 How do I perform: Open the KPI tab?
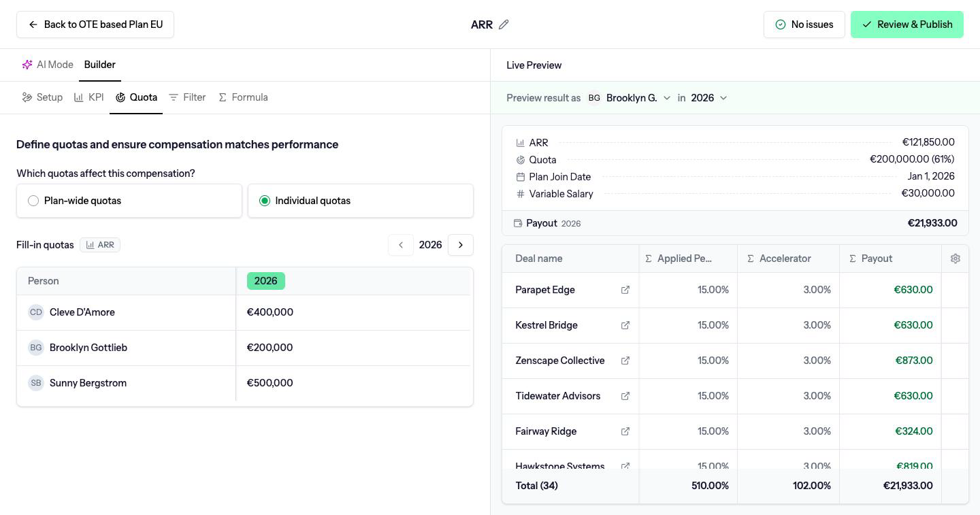click(x=88, y=97)
